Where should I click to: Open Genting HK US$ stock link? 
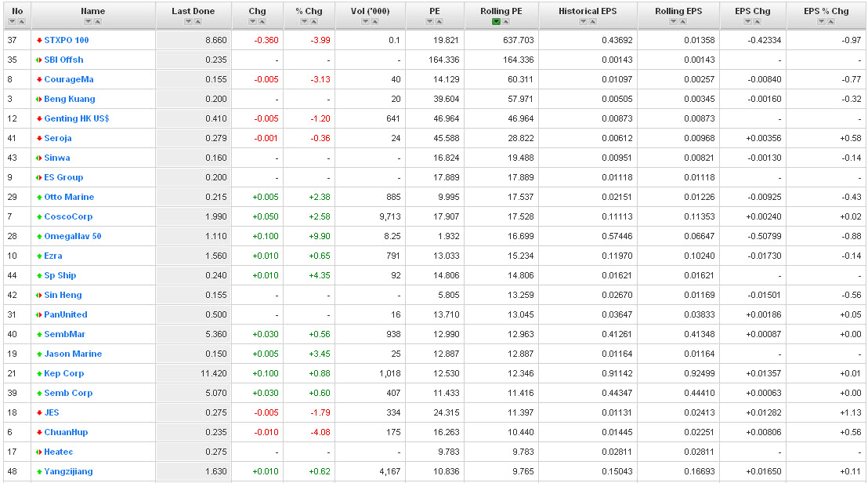tap(77, 118)
